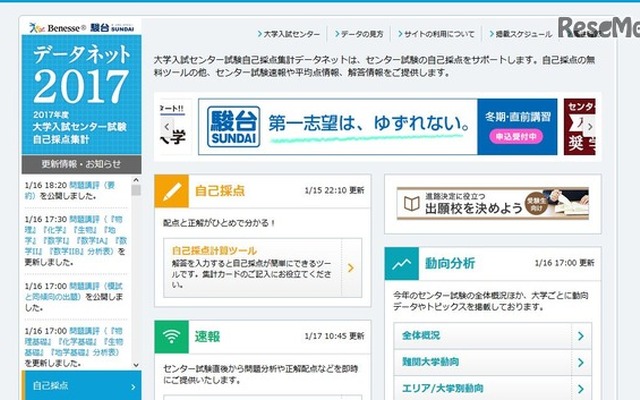Image resolution: width=640 pixels, height=400 pixels.
Task: Select 自己採点 in the blue sidebar menu
Action: coord(82,386)
